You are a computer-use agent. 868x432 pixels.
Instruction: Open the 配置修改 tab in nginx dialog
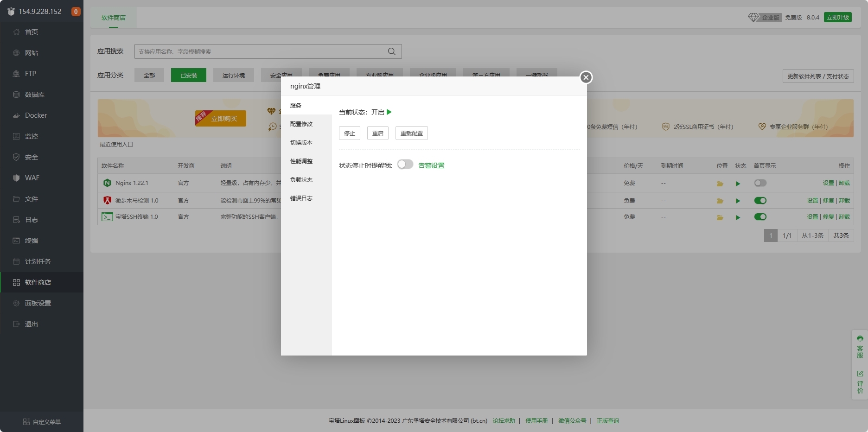point(301,124)
